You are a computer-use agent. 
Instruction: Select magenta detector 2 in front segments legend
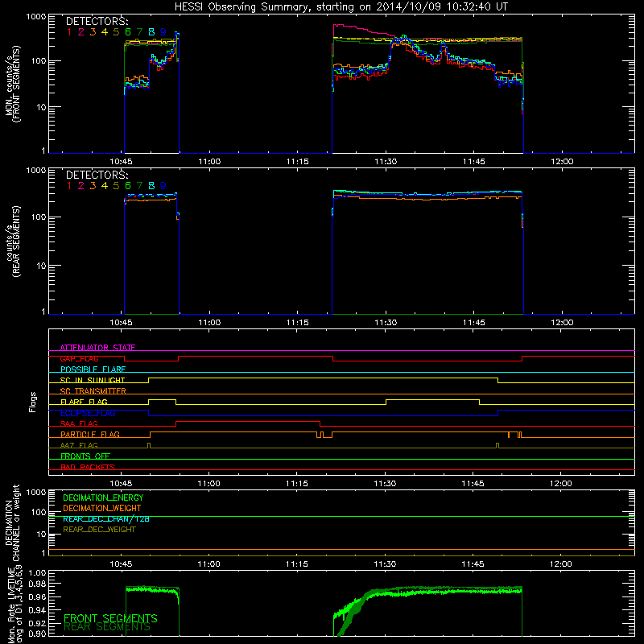(81, 32)
